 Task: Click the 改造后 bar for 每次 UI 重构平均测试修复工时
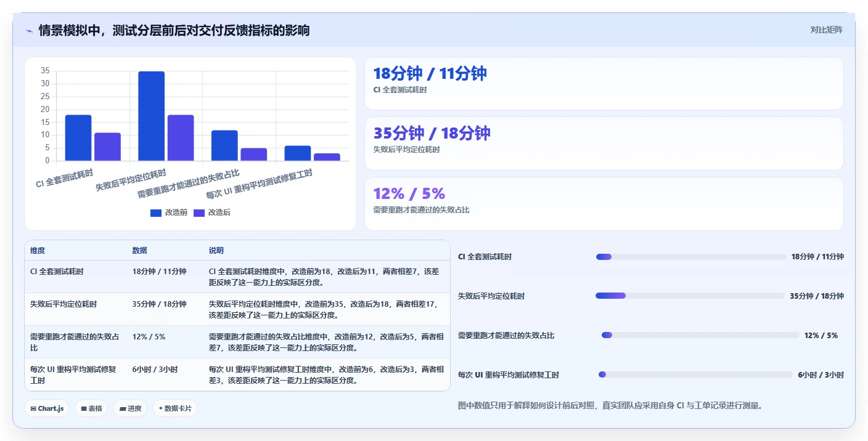(x=327, y=157)
